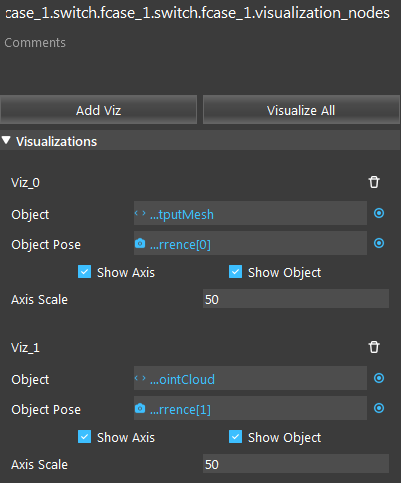Click the camera icon in Viz_0 Object Pose field
The width and height of the screenshot is (401, 483).
point(140,243)
